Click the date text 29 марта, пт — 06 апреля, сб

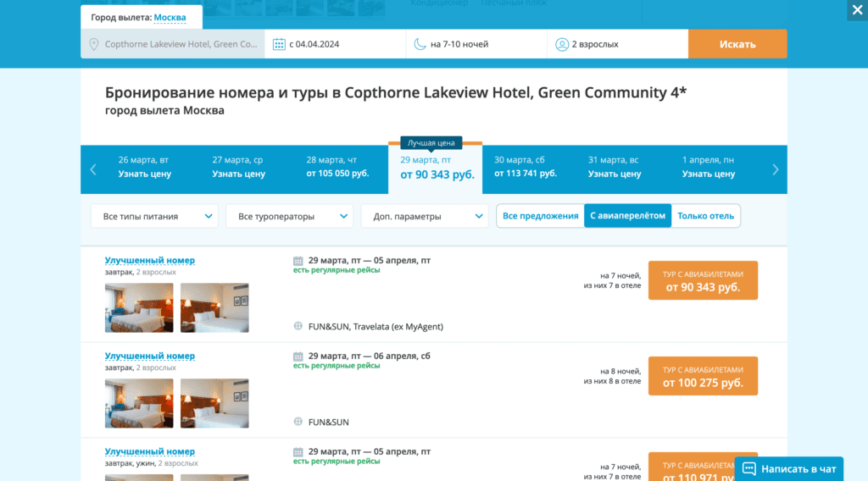(370, 356)
